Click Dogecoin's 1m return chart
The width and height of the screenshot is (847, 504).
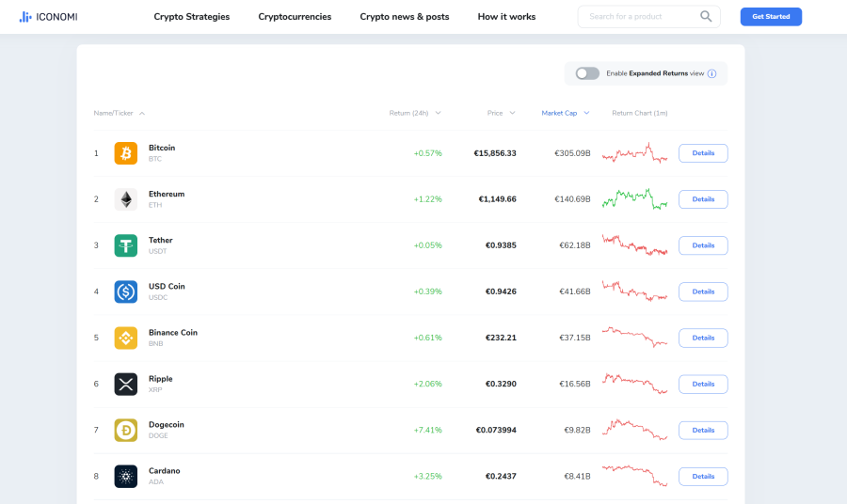pos(634,430)
